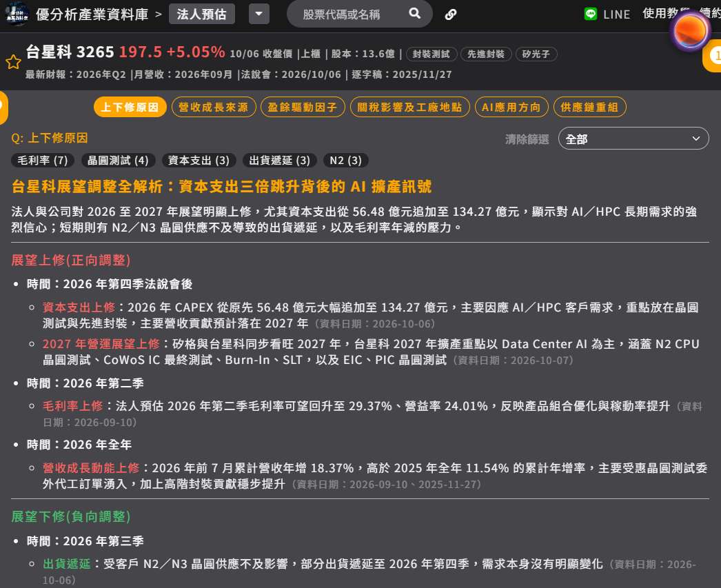Click 法說會:2026/10/06 info text
This screenshot has height=588, width=721.
pos(291,74)
